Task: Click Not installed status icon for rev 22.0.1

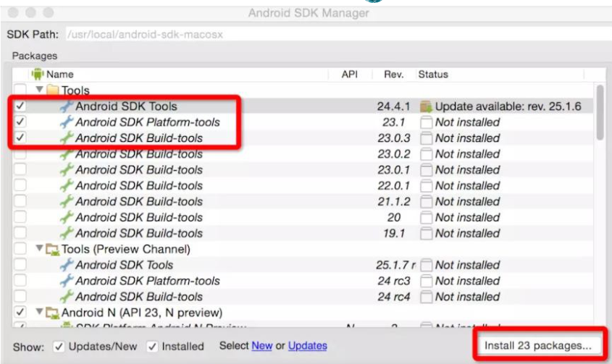Action: coord(426,185)
